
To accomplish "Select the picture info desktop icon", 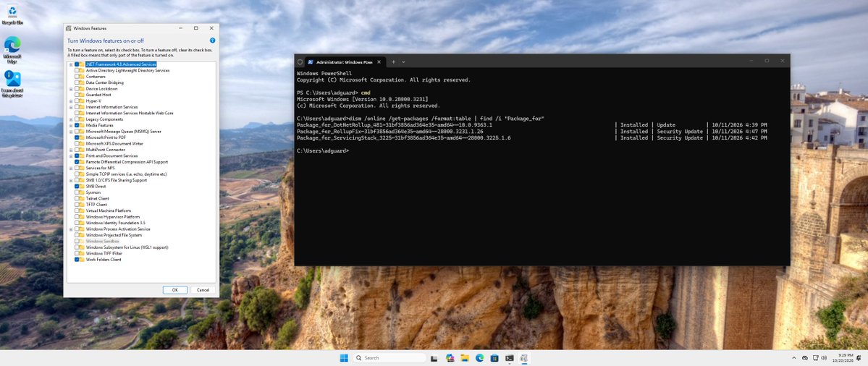I will [12, 83].
